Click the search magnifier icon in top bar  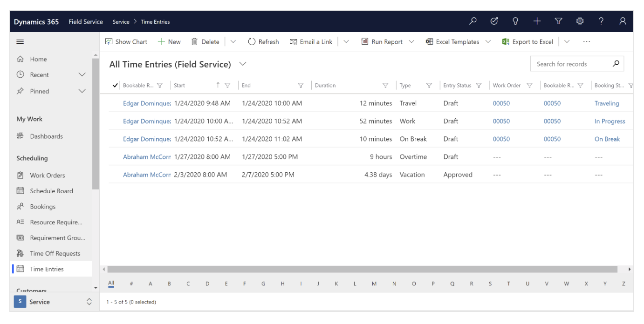(473, 21)
